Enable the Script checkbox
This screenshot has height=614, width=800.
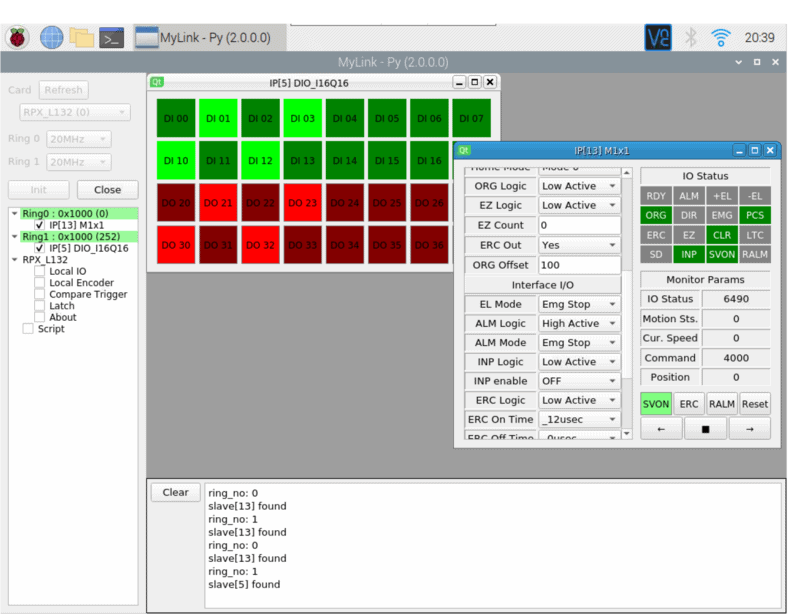(x=28, y=329)
